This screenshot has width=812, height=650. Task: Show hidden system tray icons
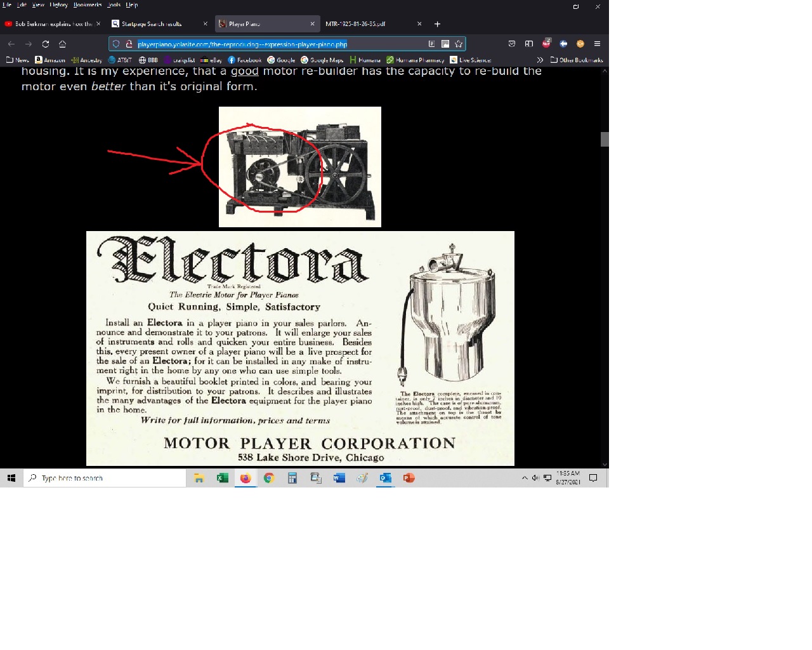[525, 478]
